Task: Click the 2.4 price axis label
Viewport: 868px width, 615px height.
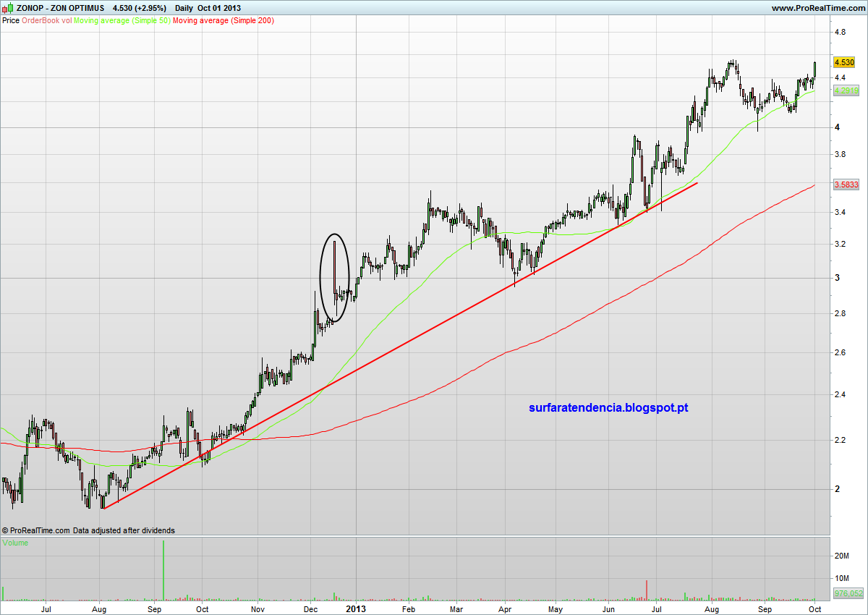Action: tap(840, 395)
